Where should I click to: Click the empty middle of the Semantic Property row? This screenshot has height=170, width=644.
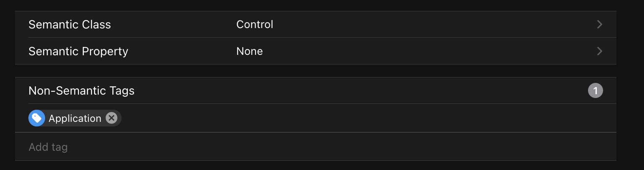(x=418, y=51)
